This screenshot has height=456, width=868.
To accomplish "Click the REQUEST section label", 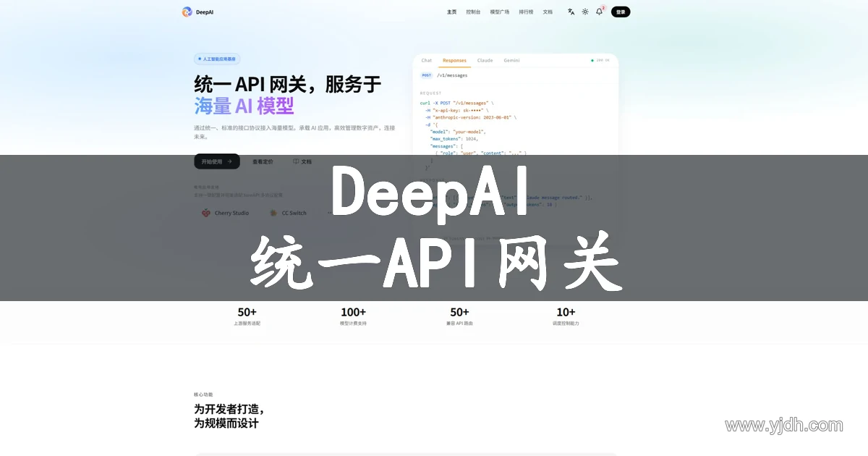I will [430, 93].
